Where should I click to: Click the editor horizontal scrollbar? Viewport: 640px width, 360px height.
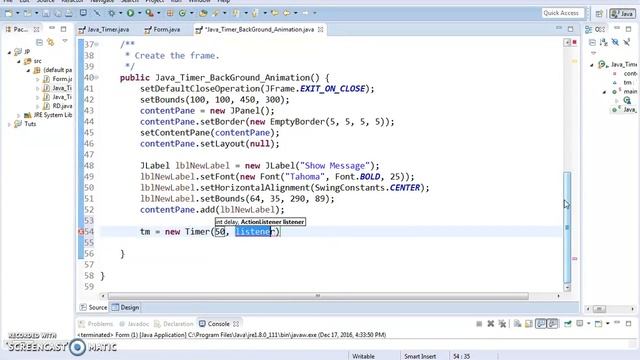point(318,296)
